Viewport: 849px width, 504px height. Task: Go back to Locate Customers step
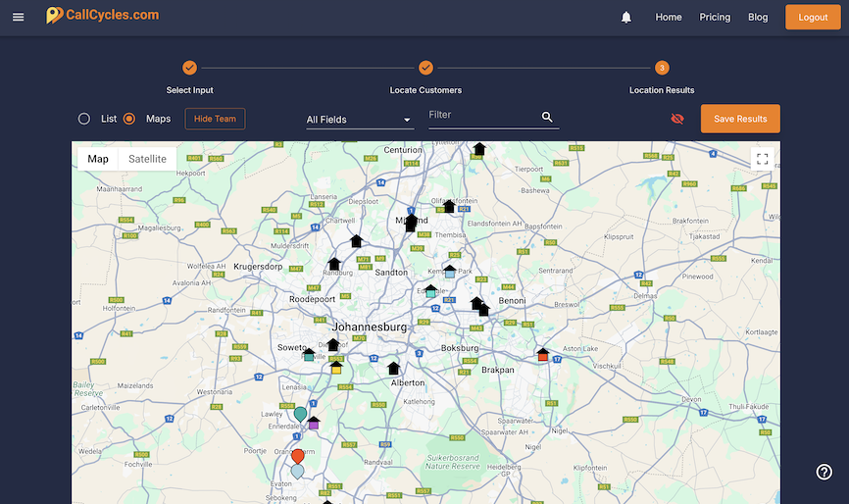(x=426, y=69)
